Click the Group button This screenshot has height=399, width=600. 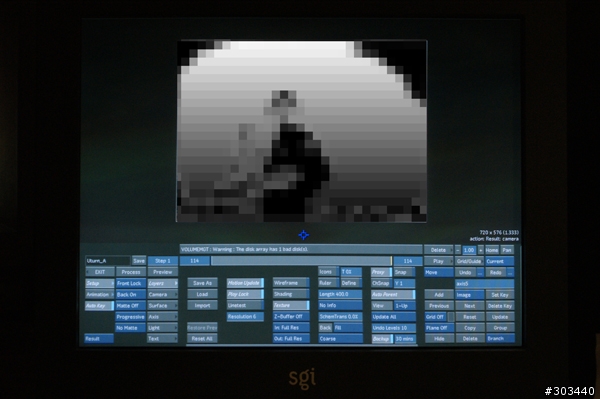(500, 328)
